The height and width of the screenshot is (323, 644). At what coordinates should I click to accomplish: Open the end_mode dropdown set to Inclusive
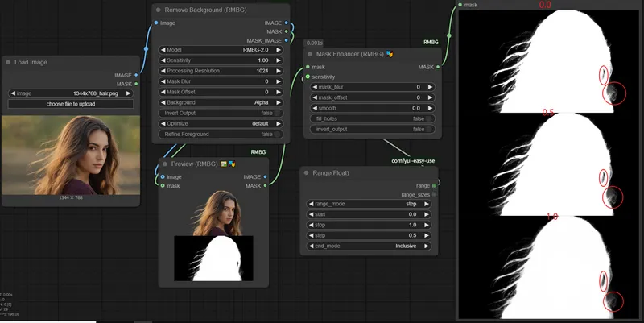click(x=369, y=245)
